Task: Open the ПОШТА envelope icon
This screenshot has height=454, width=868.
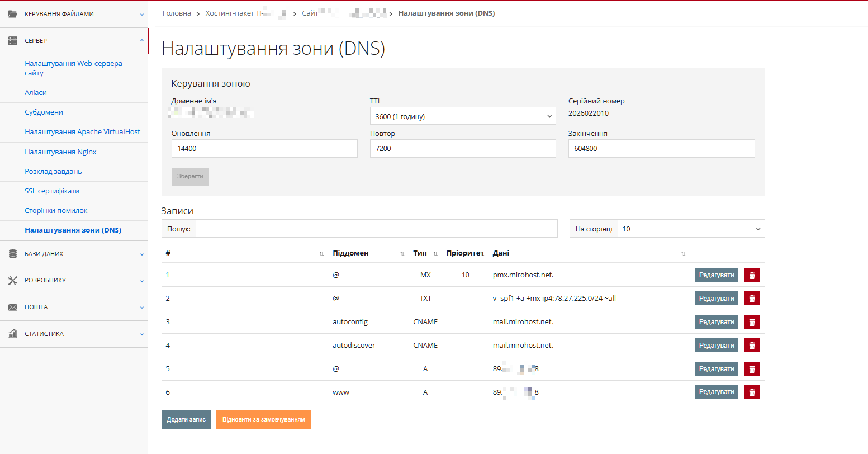Action: pyautogui.click(x=12, y=306)
